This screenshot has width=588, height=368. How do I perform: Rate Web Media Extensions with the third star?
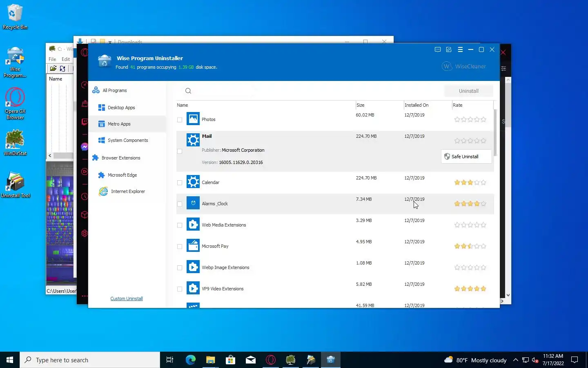point(470,225)
